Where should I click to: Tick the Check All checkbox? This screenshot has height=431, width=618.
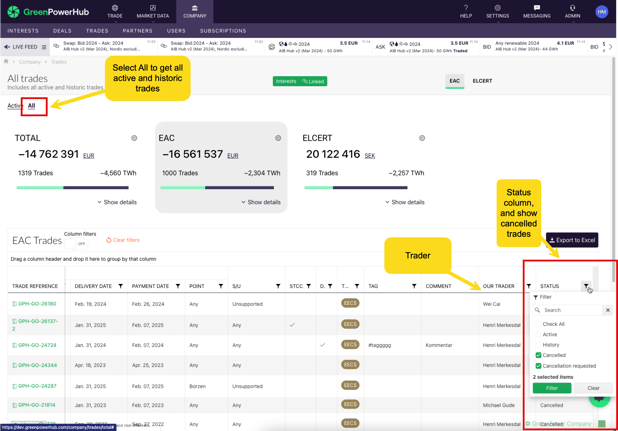[x=538, y=324]
